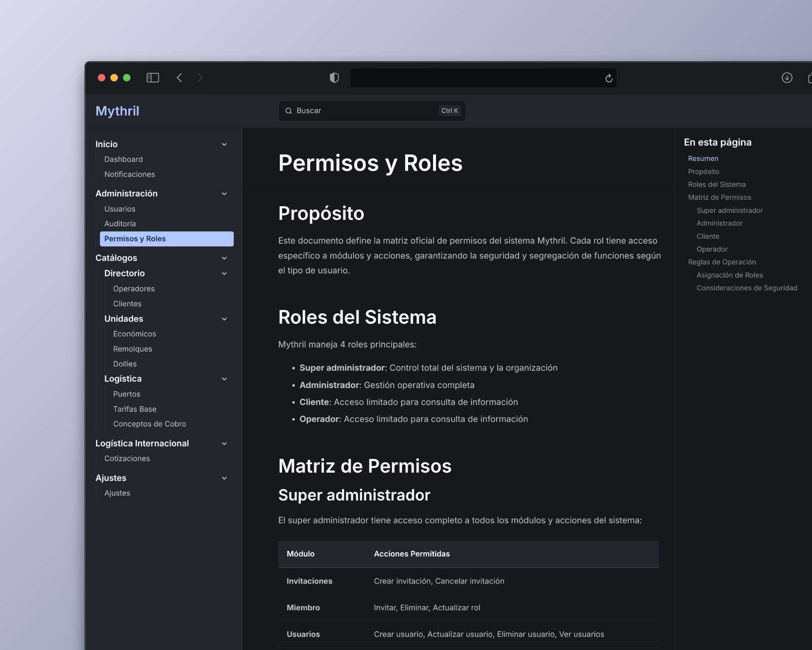This screenshot has width=812, height=650.
Task: Click the Unidades subsection heading
Action: point(123,319)
